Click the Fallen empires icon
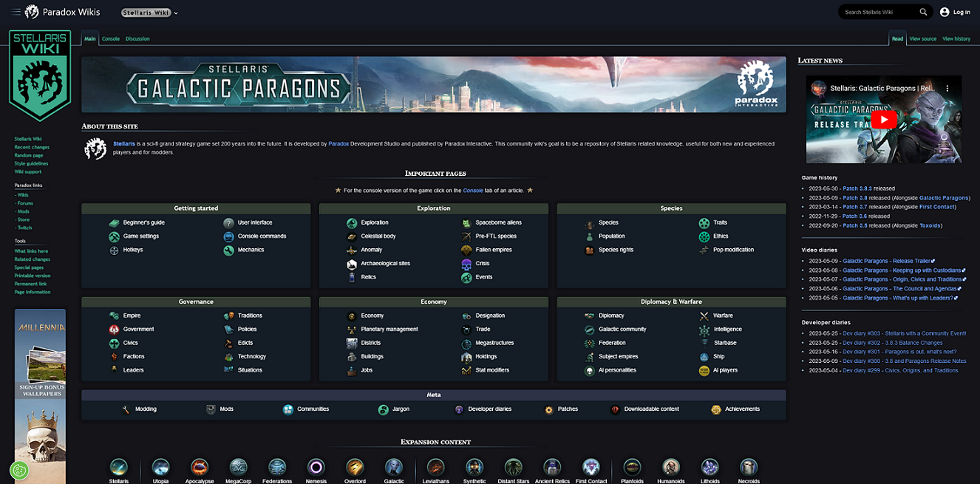Screen dimensions: 980x484 coord(466,250)
